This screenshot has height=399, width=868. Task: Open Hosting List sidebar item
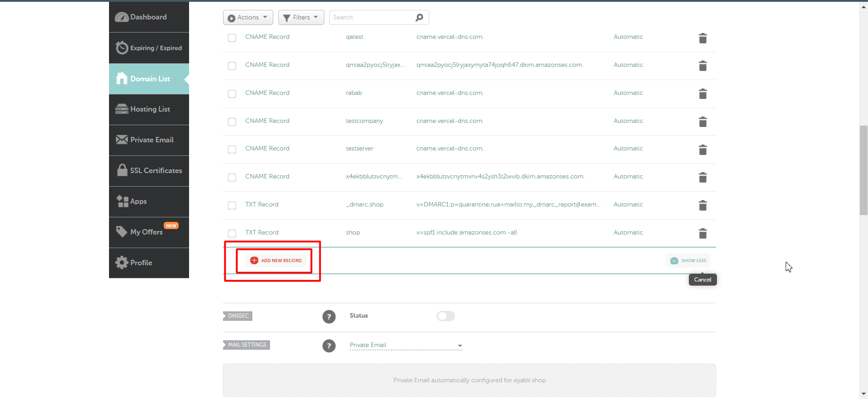point(149,109)
